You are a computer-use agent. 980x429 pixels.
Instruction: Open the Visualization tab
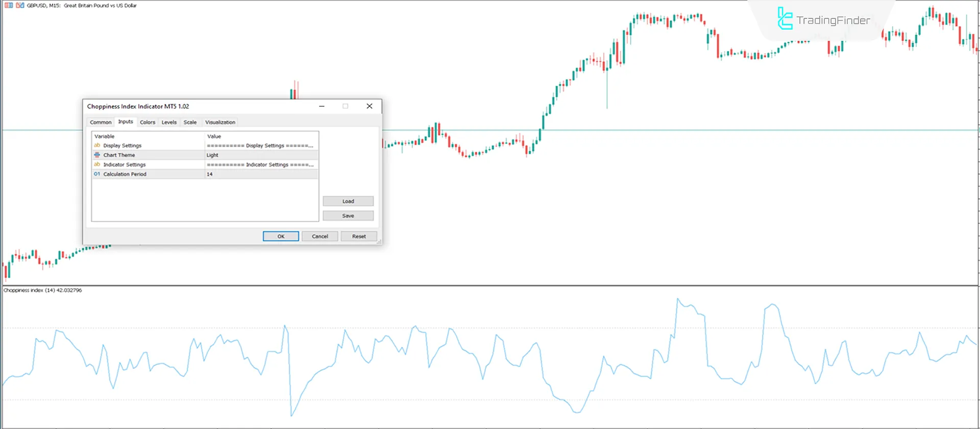220,122
